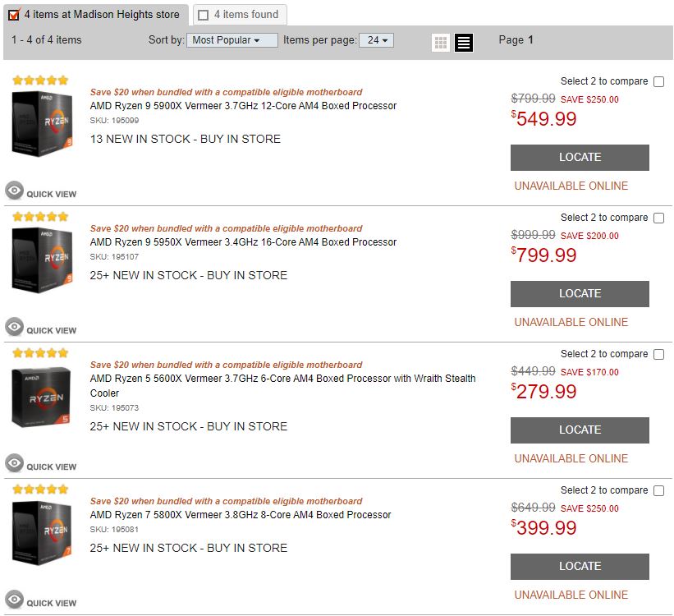Expand the items per page dropdown
674x616 pixels.
click(x=377, y=39)
